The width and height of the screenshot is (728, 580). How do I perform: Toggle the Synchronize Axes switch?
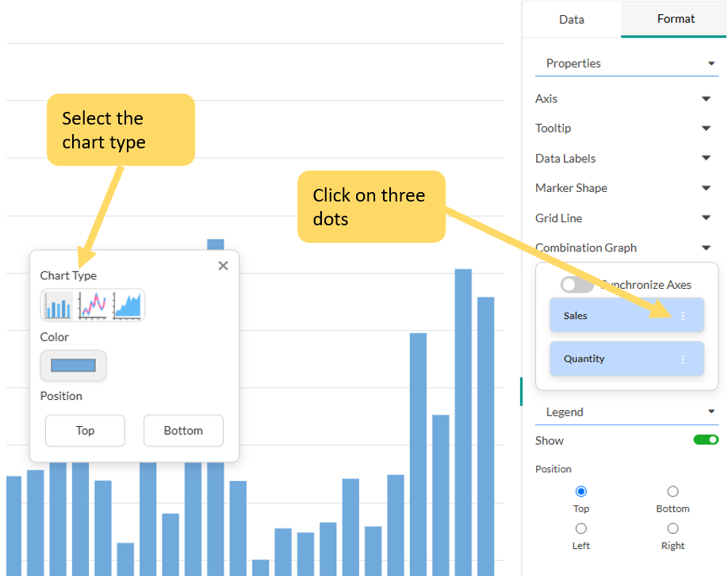click(577, 285)
